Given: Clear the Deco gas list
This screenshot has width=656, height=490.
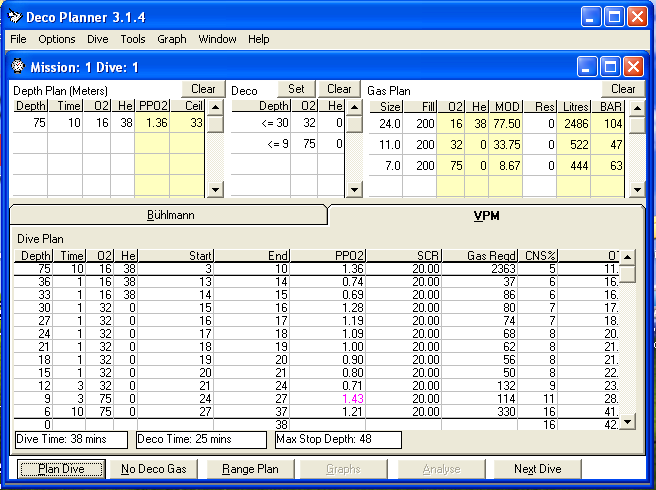Looking at the screenshot, I should (x=339, y=89).
